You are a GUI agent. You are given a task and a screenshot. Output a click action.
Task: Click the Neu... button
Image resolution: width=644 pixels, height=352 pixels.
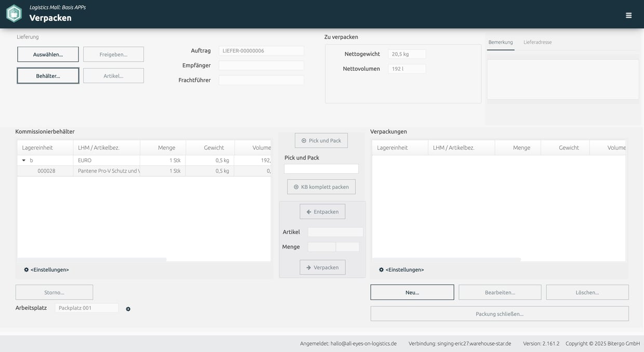click(412, 292)
